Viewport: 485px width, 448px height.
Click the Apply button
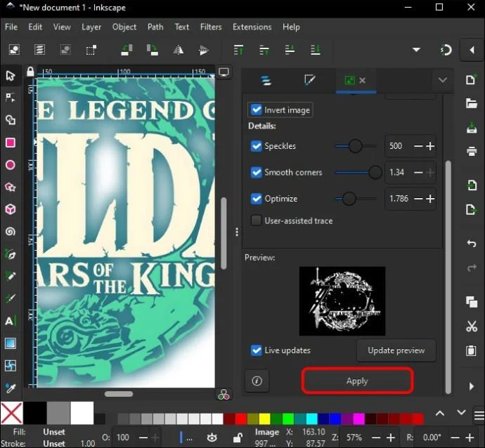357,381
